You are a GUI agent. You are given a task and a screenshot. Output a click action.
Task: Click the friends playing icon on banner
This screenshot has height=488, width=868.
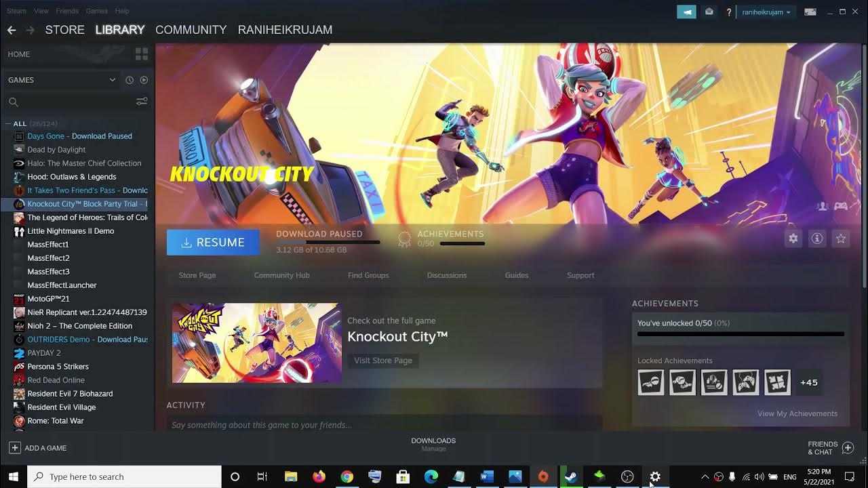(x=823, y=206)
